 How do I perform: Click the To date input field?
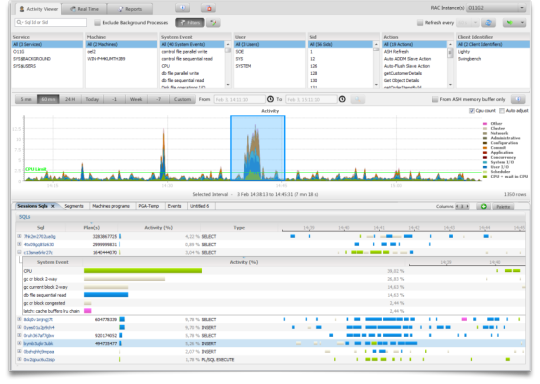[311, 99]
